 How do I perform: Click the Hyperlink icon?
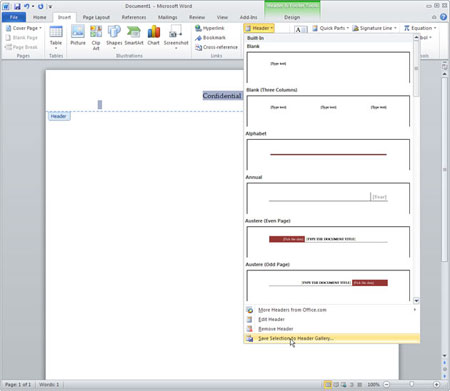tap(199, 28)
